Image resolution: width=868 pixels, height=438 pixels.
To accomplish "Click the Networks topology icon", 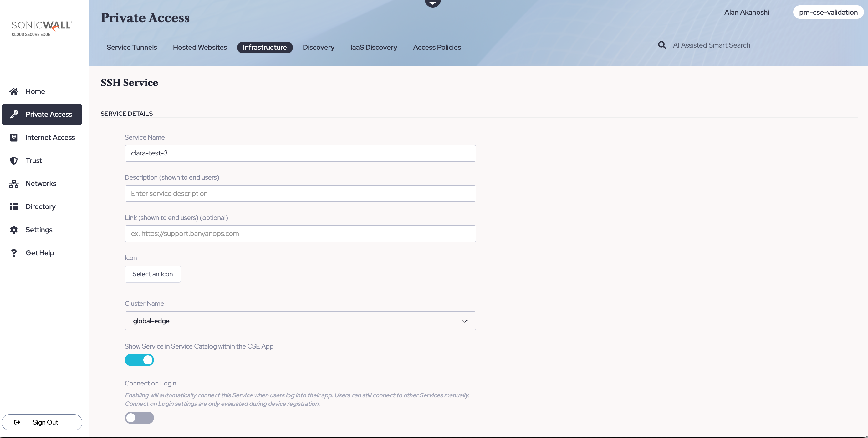I will pyautogui.click(x=14, y=184).
